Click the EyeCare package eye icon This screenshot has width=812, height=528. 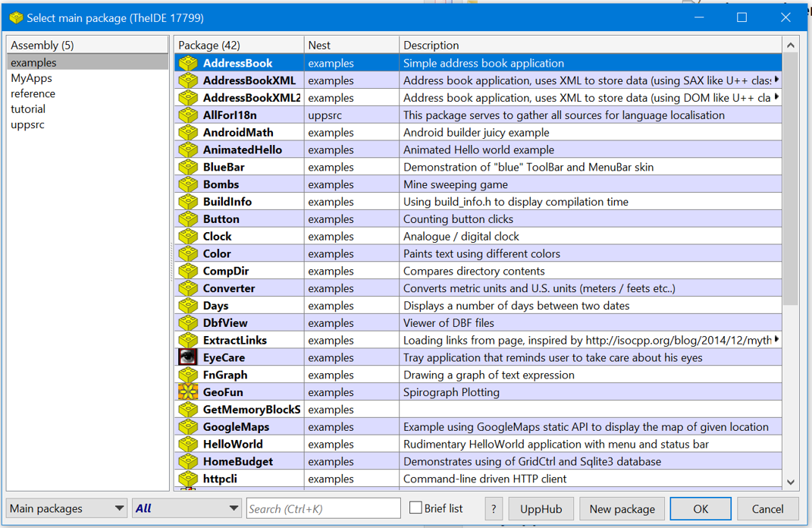click(x=187, y=357)
